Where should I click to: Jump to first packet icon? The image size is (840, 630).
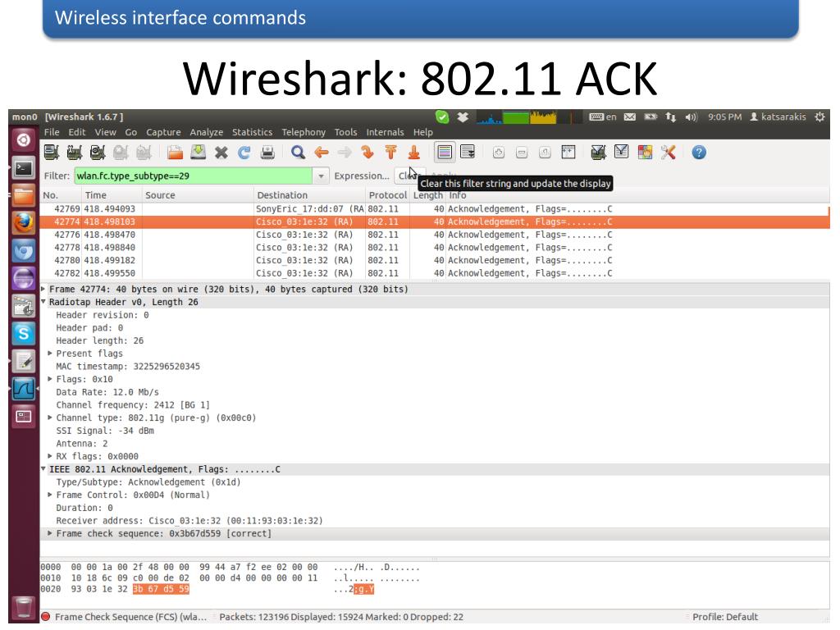click(x=390, y=153)
